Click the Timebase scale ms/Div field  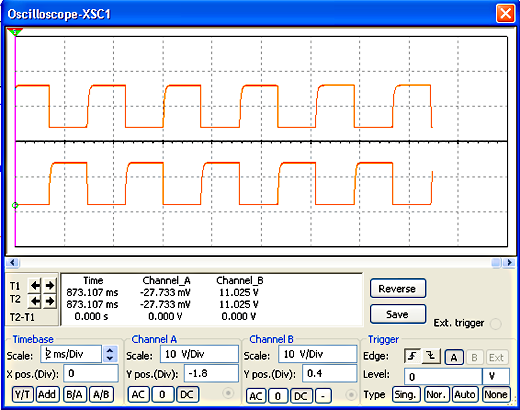coord(71,354)
